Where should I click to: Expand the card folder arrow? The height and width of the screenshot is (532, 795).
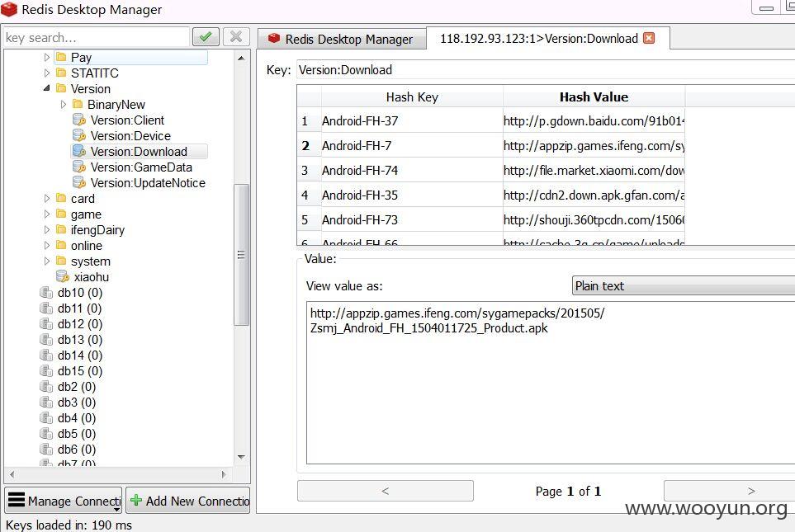click(x=47, y=198)
